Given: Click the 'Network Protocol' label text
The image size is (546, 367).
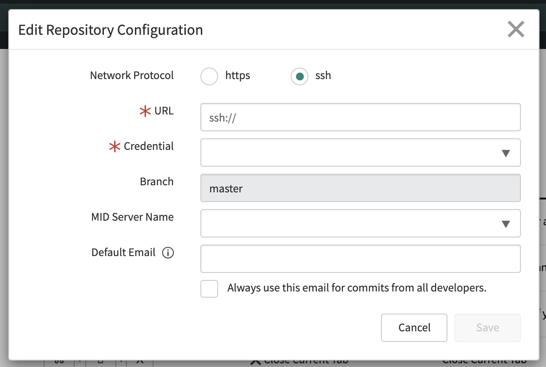Looking at the screenshot, I should 132,75.
